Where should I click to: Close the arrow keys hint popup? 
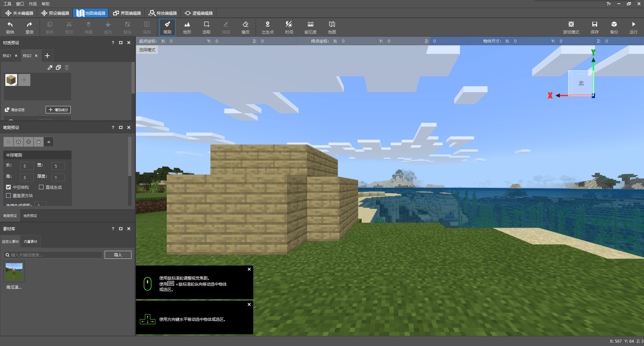(249, 304)
